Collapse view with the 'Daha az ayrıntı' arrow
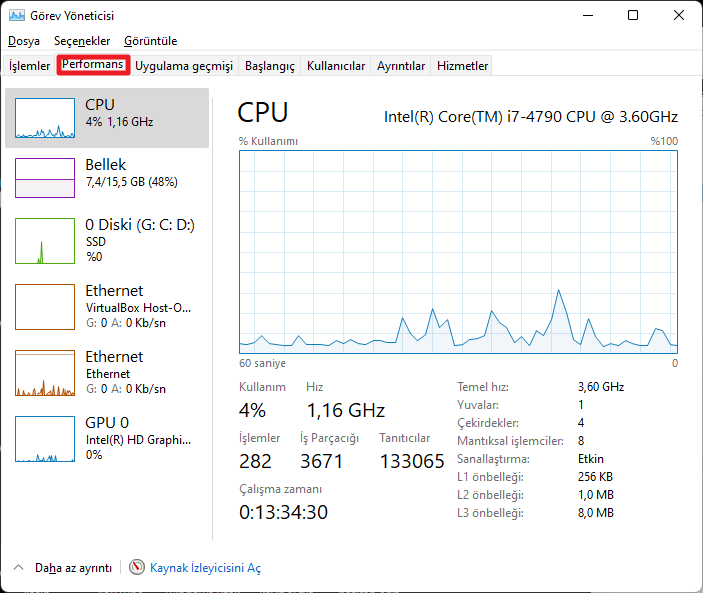Screen dimensions: 703x593 coord(19,567)
